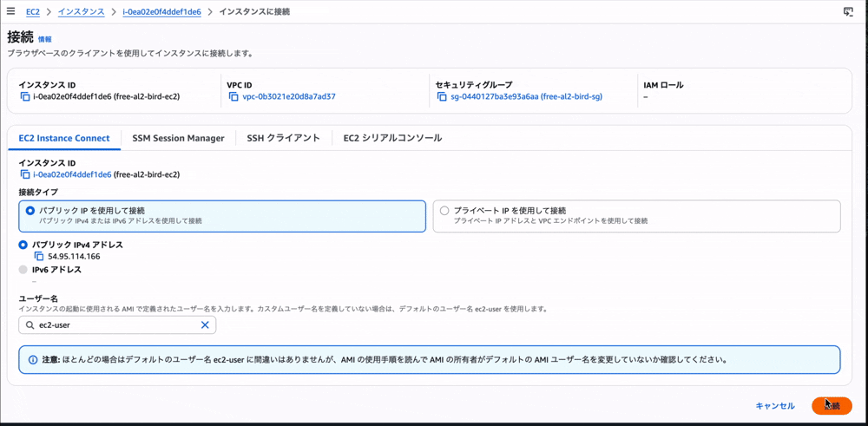868x426 pixels.
Task: Select プライベート IP を使用して接続 radio option
Action: (x=444, y=211)
